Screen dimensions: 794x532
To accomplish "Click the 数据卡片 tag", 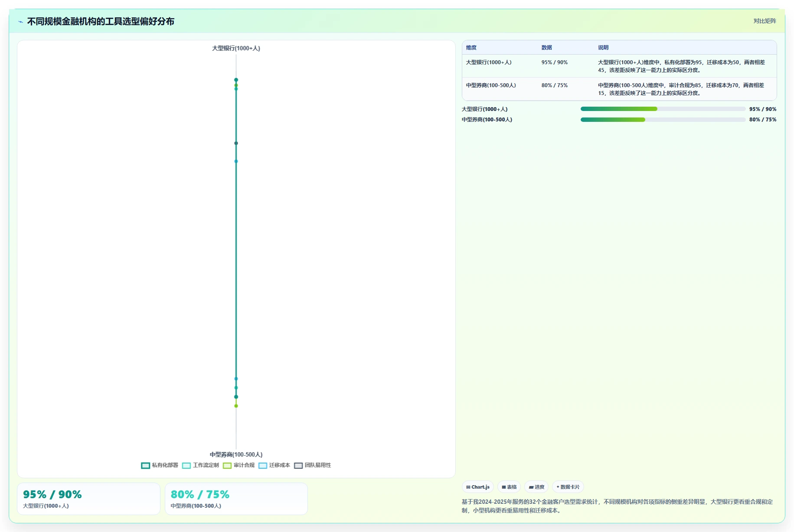I will point(568,487).
